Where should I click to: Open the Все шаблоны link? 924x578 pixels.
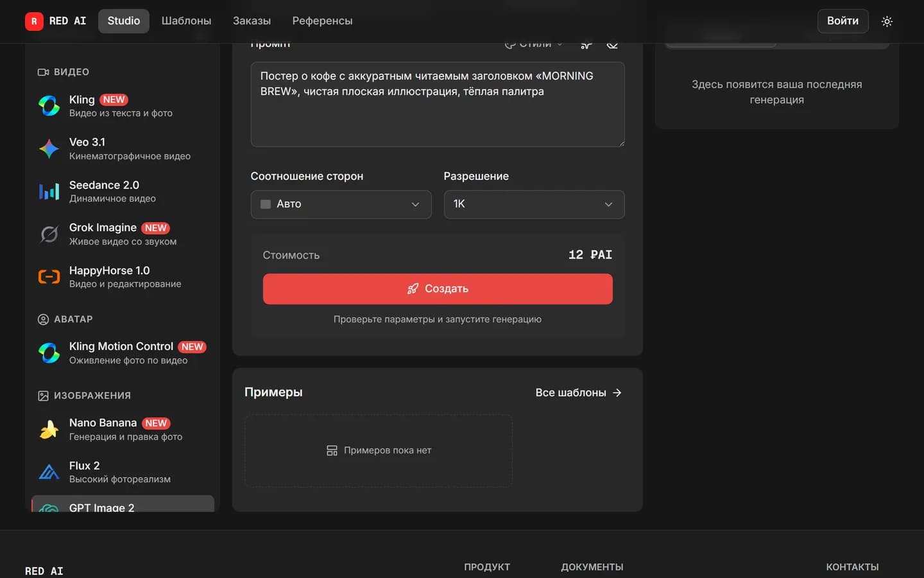[x=578, y=392]
